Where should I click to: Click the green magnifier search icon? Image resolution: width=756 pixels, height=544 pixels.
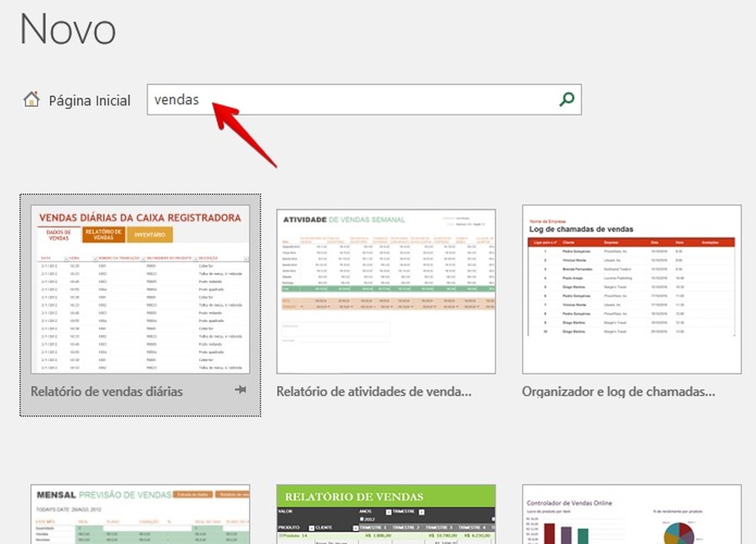click(x=567, y=99)
